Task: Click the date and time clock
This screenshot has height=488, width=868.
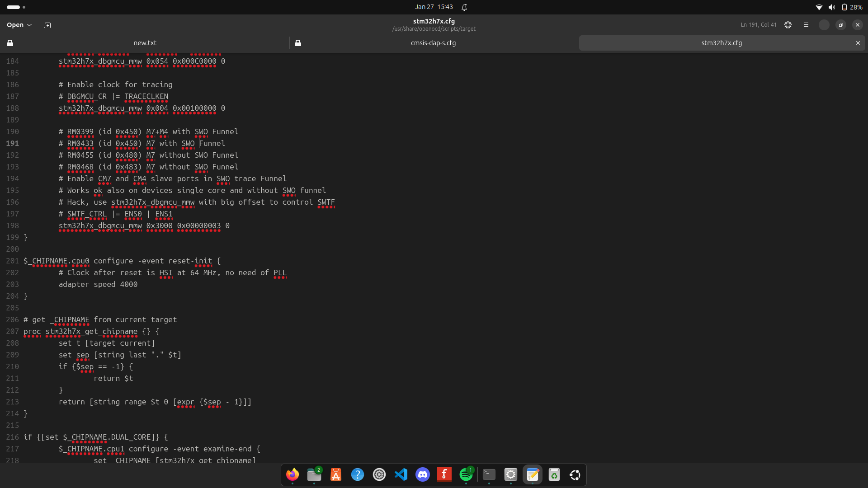Action: coord(434,7)
